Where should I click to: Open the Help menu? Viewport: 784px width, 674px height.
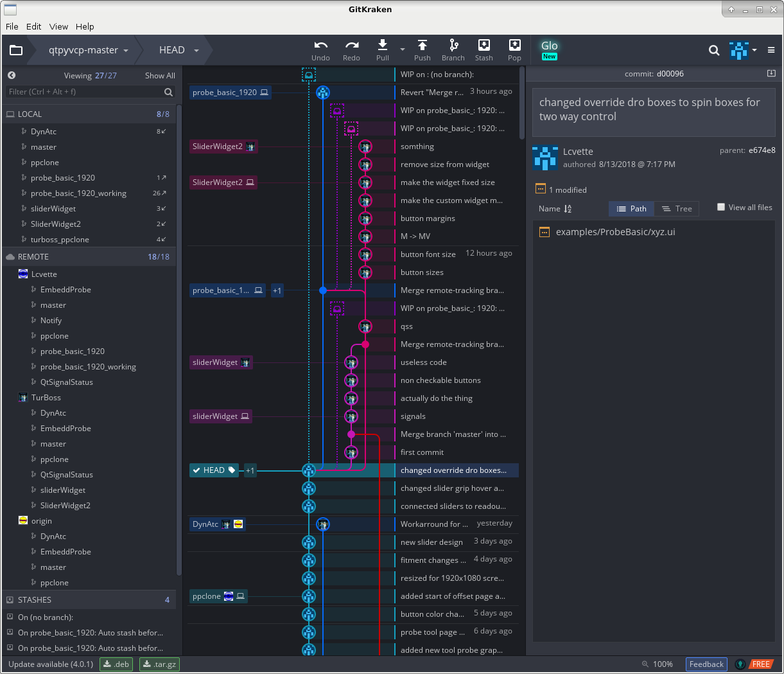(x=85, y=26)
